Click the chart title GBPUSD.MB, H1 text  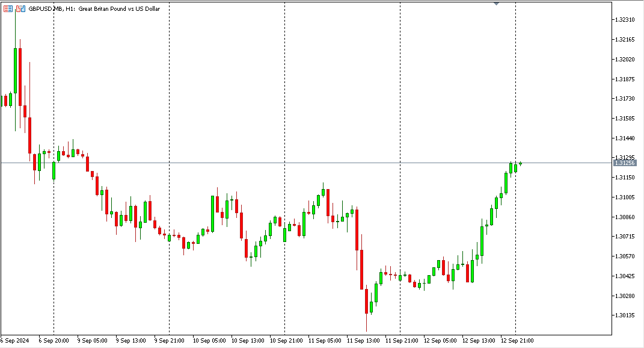tap(51, 8)
